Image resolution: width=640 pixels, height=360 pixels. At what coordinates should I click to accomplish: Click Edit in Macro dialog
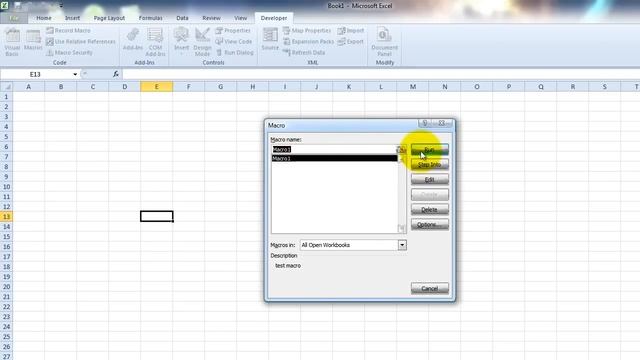[429, 180]
